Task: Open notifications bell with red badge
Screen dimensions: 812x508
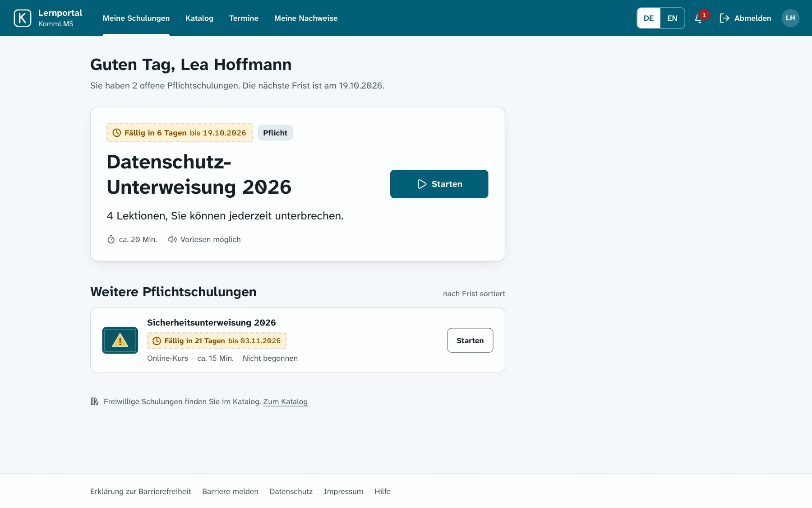Action: pos(701,18)
